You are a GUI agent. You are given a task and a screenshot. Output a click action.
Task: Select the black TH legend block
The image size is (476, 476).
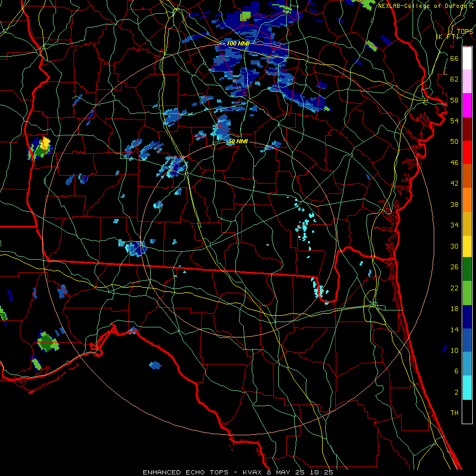(x=467, y=411)
